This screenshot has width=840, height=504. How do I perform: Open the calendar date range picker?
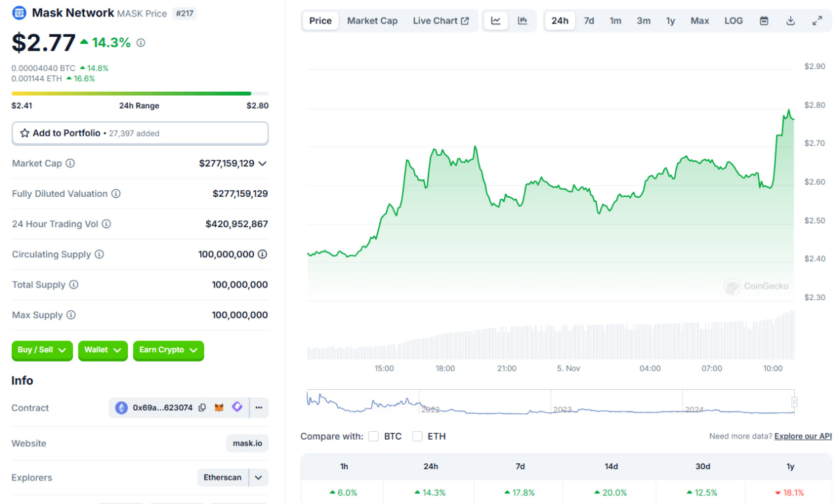click(764, 20)
